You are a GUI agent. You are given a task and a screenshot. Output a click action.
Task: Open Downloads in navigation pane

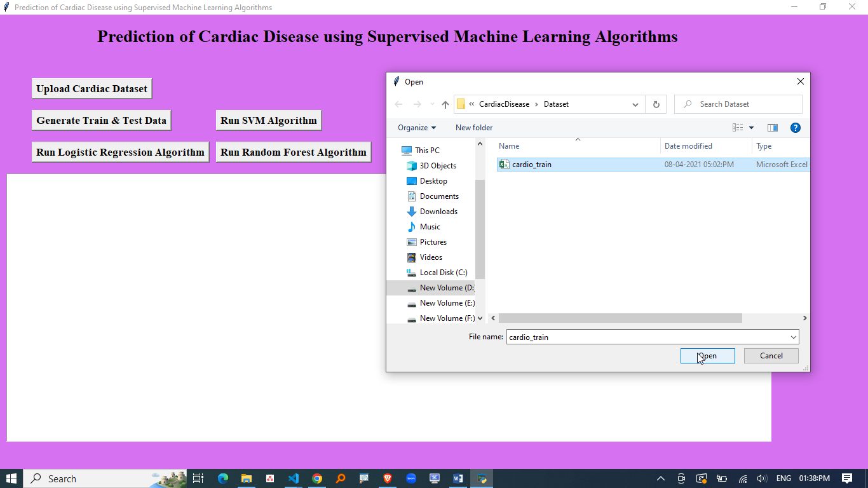click(x=438, y=212)
